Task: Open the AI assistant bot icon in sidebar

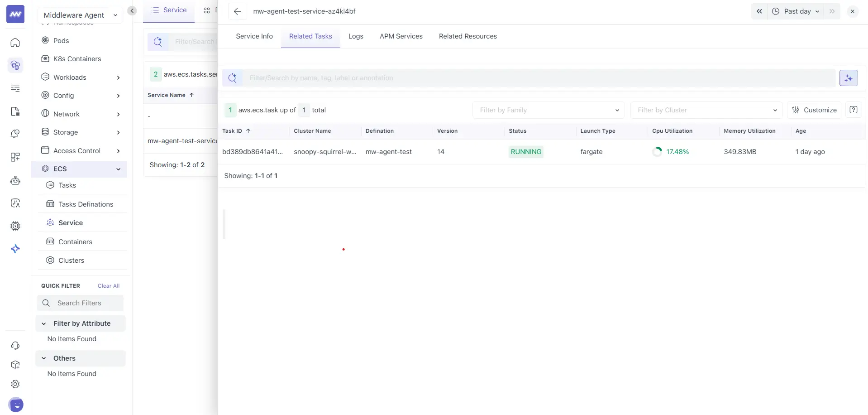Action: (15, 180)
